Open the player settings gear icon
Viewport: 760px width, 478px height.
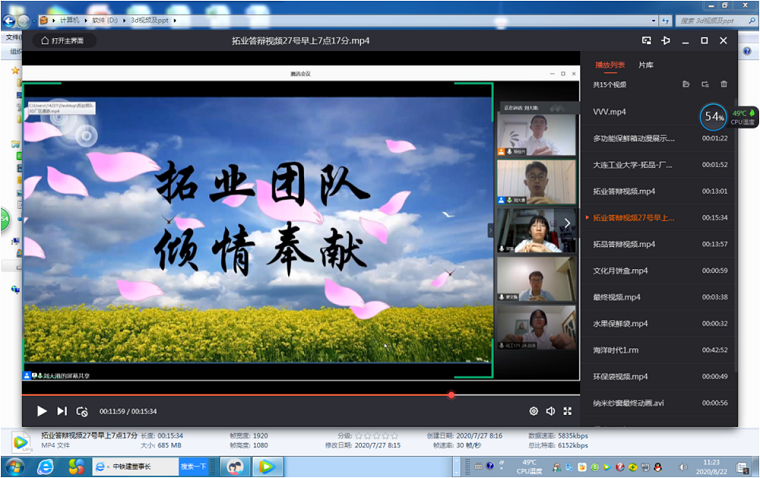[x=533, y=411]
